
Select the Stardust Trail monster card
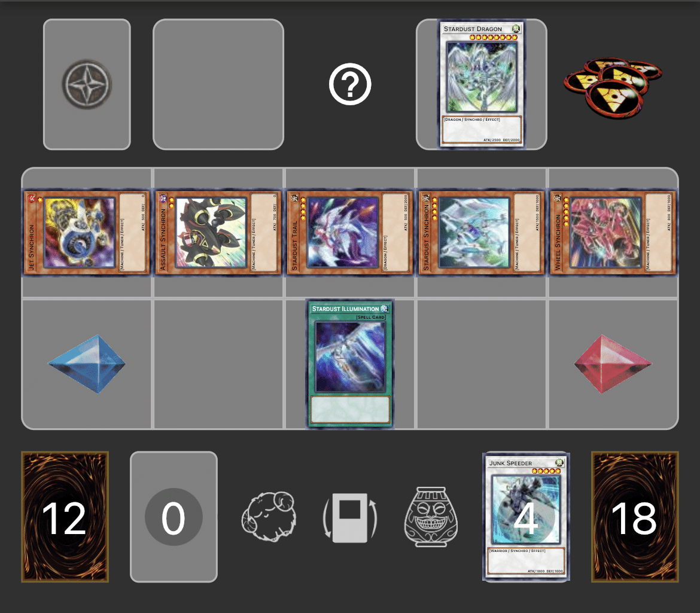(x=350, y=233)
